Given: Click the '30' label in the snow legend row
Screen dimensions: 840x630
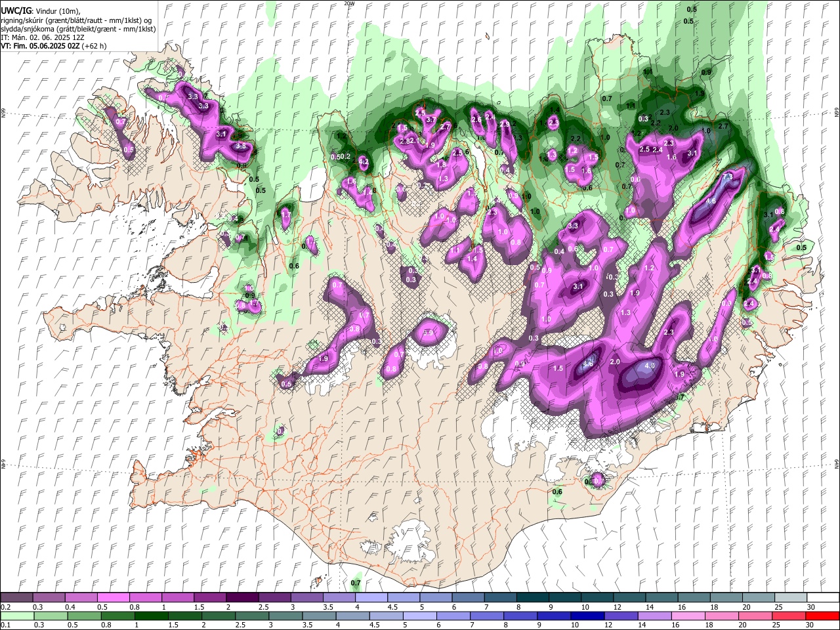Looking at the screenshot, I should point(810,607).
